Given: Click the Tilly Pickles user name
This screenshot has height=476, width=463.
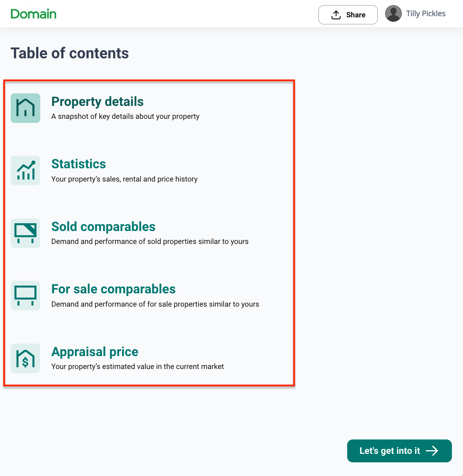Looking at the screenshot, I should pyautogui.click(x=426, y=14).
